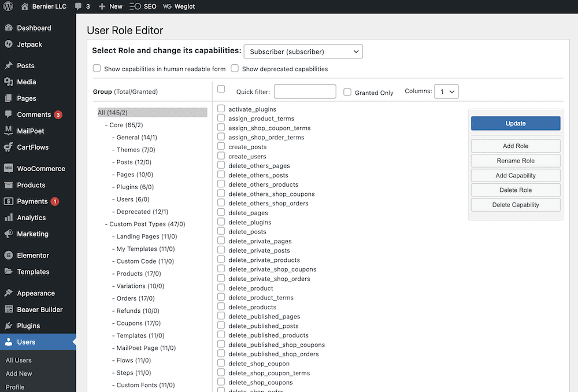This screenshot has height=392, width=578.
Task: Click the Elementor sidebar icon
Action: click(x=9, y=255)
